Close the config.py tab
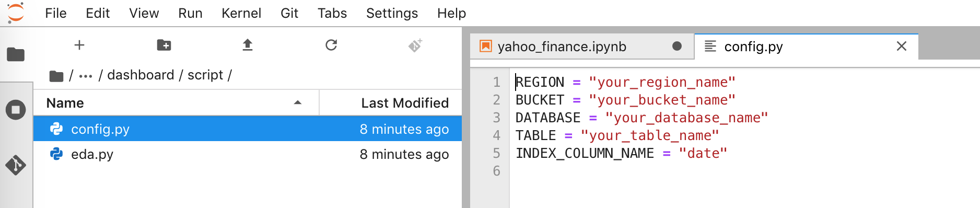The width and height of the screenshot is (980, 208). (902, 47)
